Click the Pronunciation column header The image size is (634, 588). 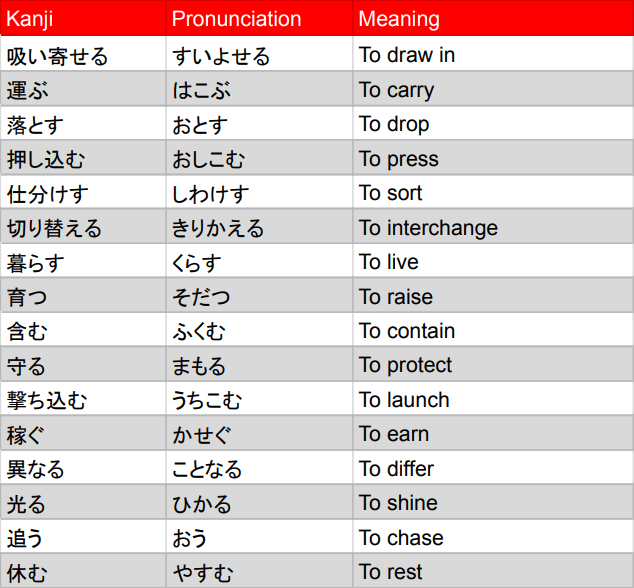236,19
